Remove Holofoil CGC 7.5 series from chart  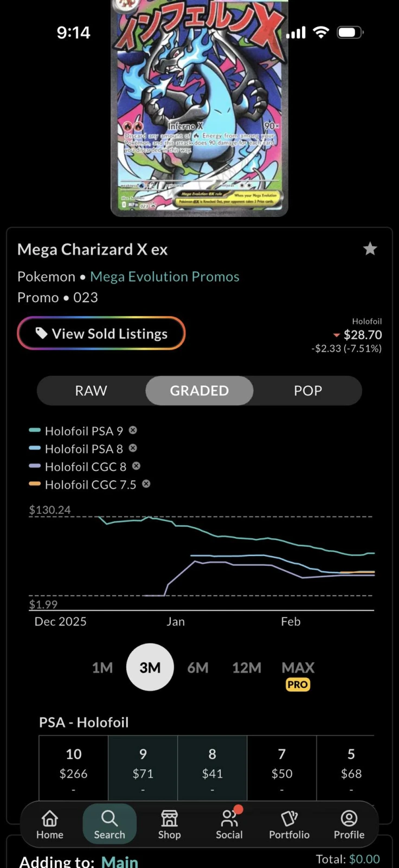pyautogui.click(x=146, y=484)
